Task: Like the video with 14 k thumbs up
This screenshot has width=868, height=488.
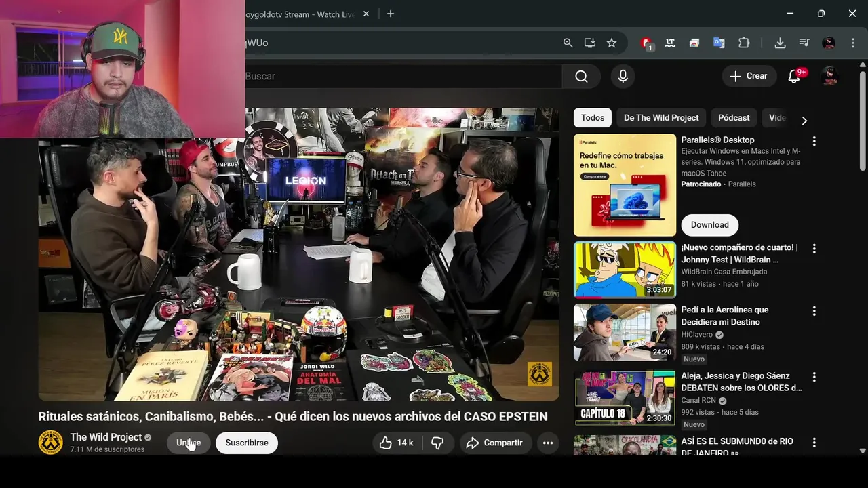Action: click(397, 443)
